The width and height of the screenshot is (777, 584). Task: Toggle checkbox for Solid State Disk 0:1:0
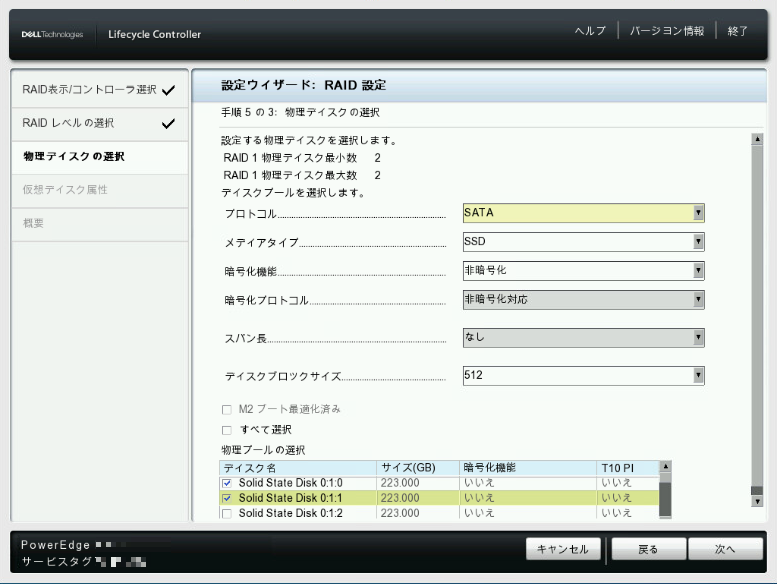[227, 483]
